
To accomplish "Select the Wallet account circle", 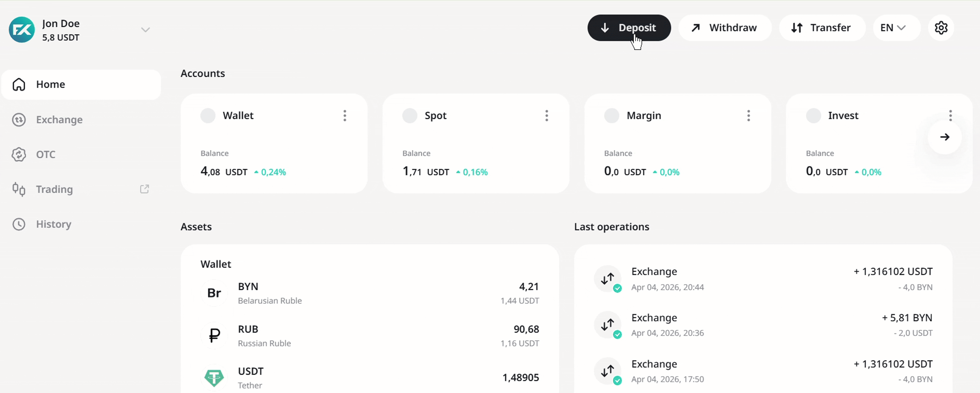I will tap(208, 115).
